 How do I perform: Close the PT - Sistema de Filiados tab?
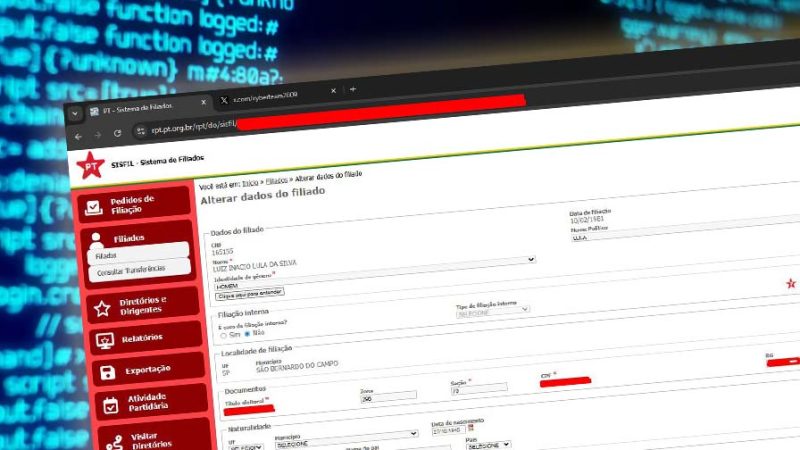[x=204, y=102]
